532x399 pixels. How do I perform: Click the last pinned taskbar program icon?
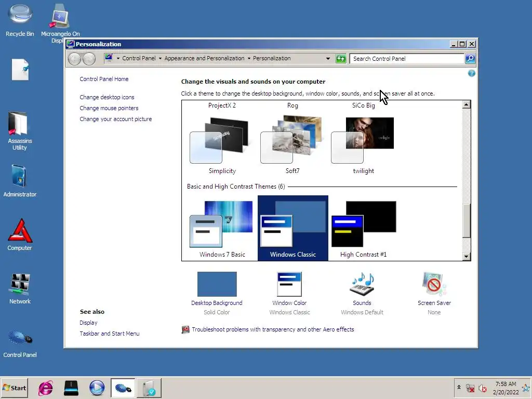tap(149, 388)
